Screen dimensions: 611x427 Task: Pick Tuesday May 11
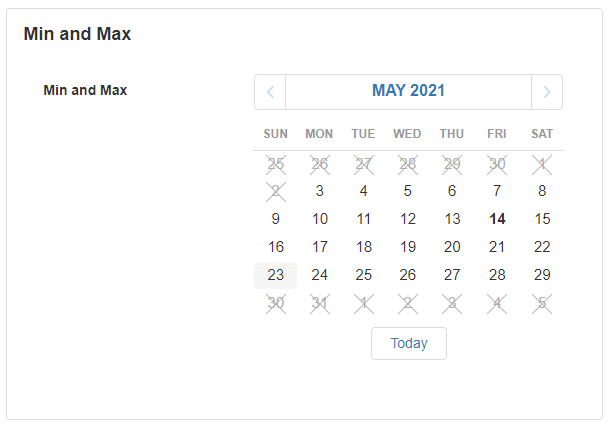(x=364, y=219)
